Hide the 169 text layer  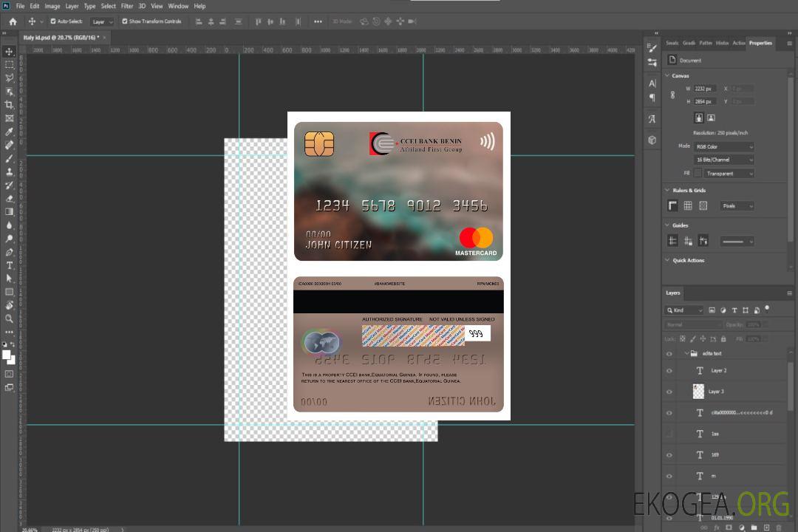[669, 455]
